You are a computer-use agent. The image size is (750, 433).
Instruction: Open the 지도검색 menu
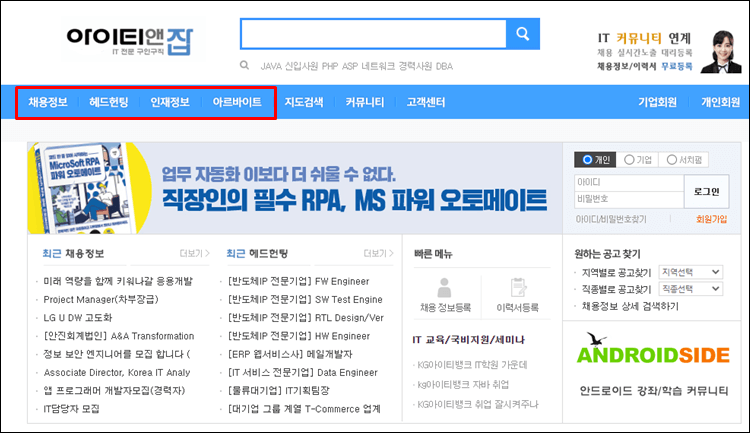pyautogui.click(x=304, y=102)
